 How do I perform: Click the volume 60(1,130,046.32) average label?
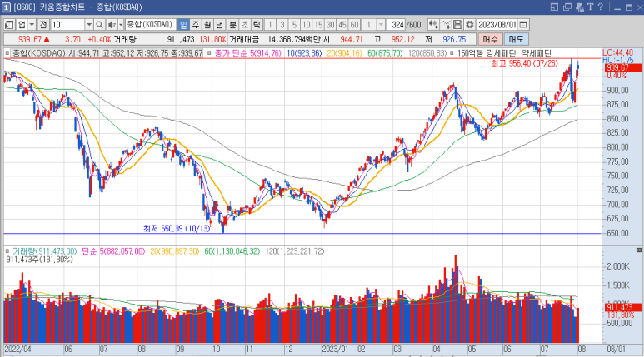pos(232,251)
